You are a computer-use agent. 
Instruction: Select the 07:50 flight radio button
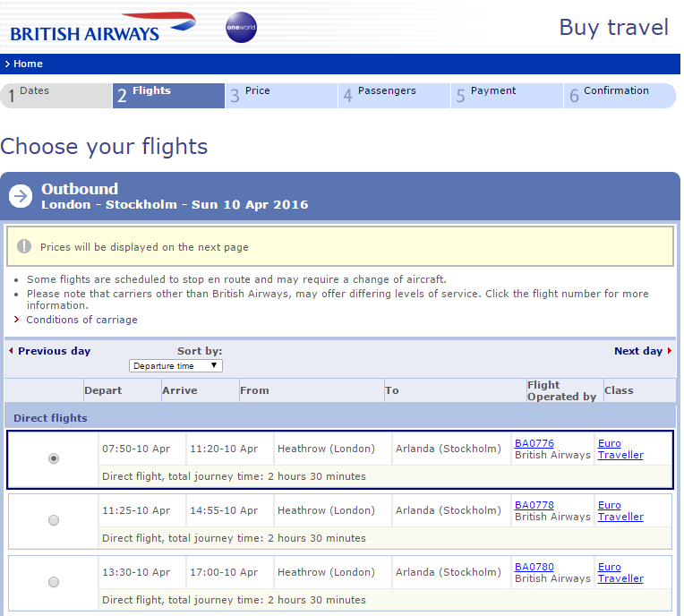tap(54, 458)
